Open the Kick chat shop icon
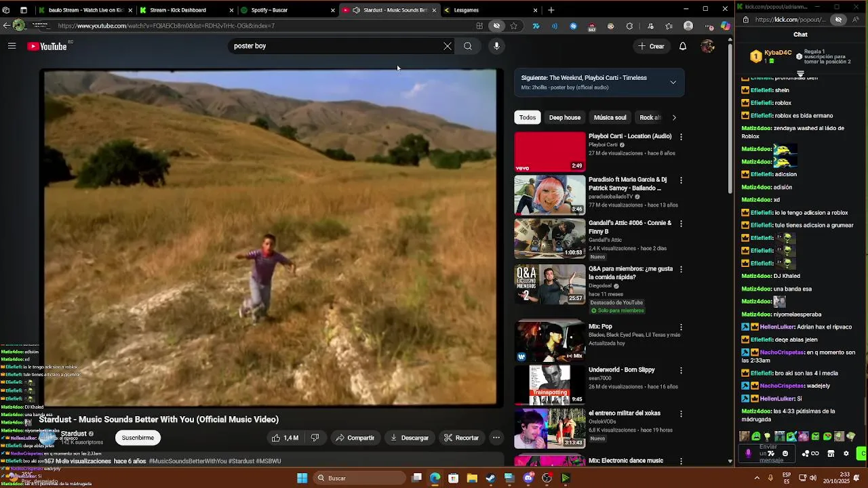Screen dimensions: 868x488 point(831,453)
